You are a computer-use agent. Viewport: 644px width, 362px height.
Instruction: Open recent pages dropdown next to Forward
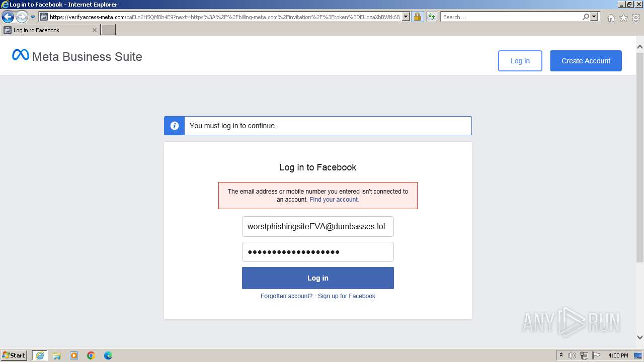click(x=33, y=17)
